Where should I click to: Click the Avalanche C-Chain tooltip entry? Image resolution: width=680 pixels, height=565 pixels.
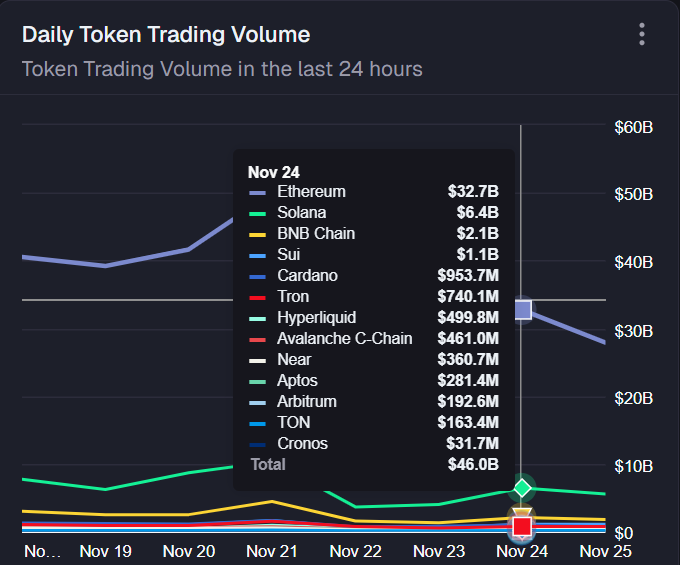click(344, 339)
